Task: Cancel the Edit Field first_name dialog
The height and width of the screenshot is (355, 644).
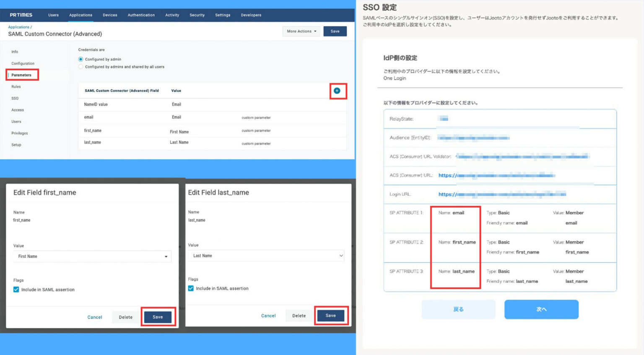Action: pyautogui.click(x=95, y=317)
